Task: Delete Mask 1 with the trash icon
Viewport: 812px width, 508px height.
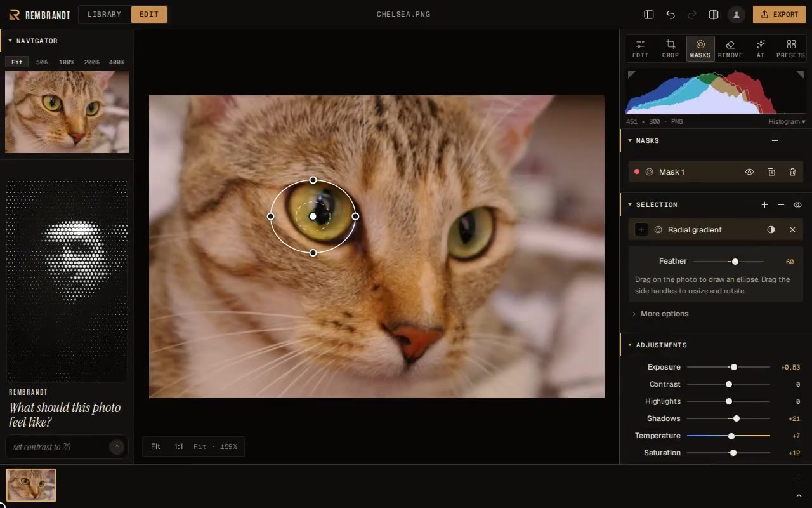Action: coord(792,172)
